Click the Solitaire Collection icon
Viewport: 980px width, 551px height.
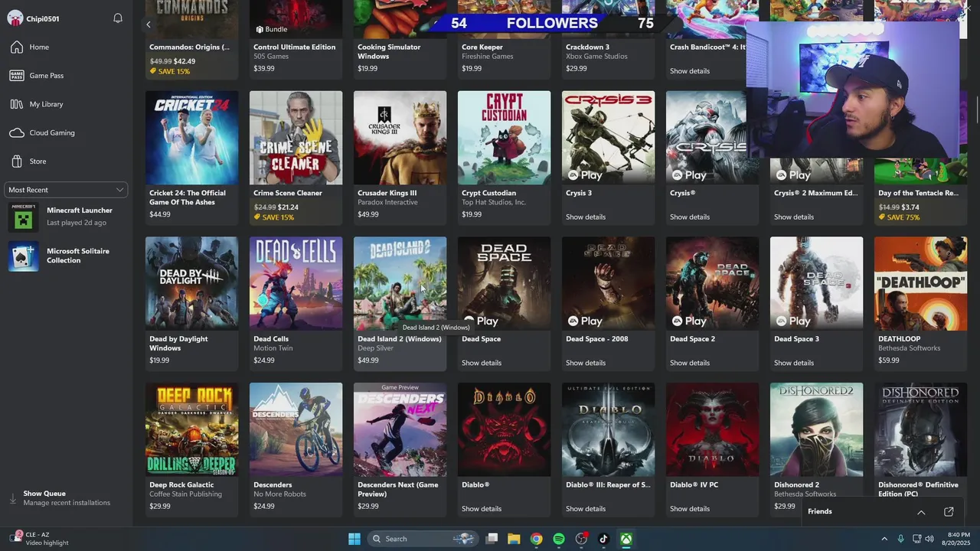point(23,256)
